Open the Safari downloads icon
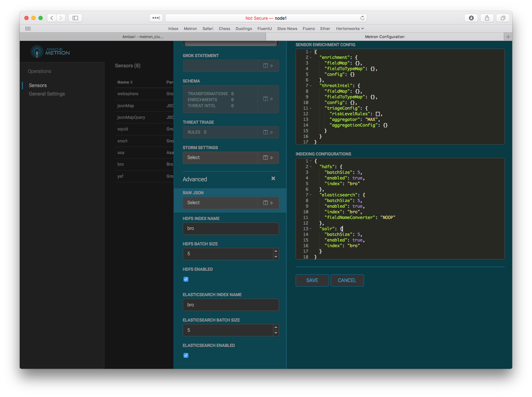532x397 pixels. pos(471,18)
